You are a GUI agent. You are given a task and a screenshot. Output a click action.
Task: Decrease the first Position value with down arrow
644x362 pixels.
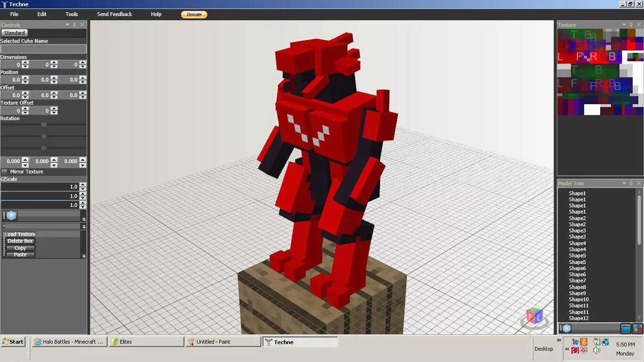pos(25,82)
